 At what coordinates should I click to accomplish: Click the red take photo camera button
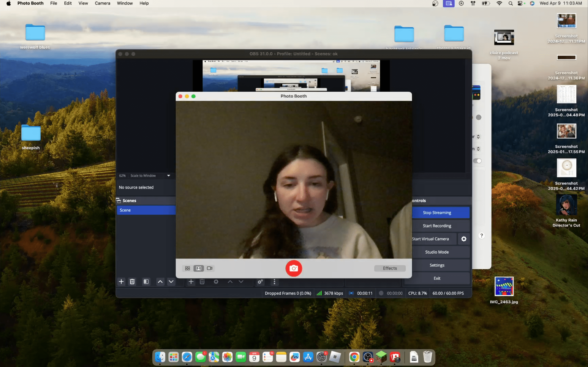click(x=294, y=268)
